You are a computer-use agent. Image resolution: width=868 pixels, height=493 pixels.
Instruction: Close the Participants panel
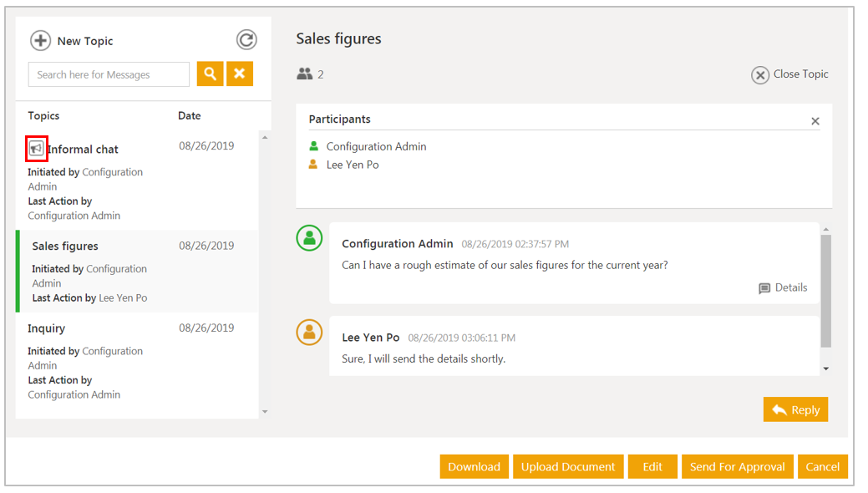tap(815, 121)
